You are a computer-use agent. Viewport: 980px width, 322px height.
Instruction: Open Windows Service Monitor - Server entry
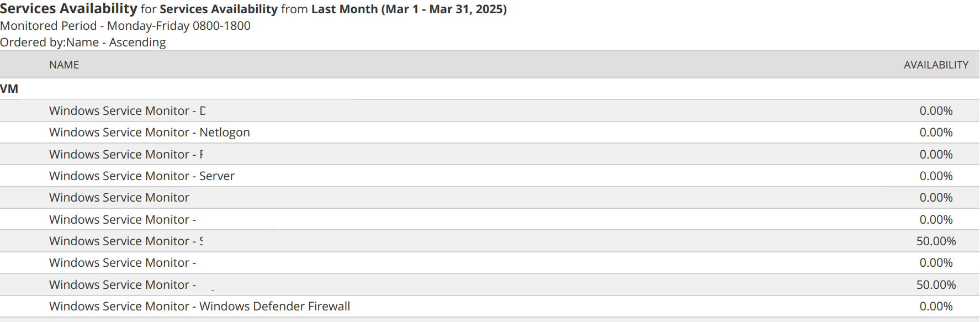[x=141, y=176]
